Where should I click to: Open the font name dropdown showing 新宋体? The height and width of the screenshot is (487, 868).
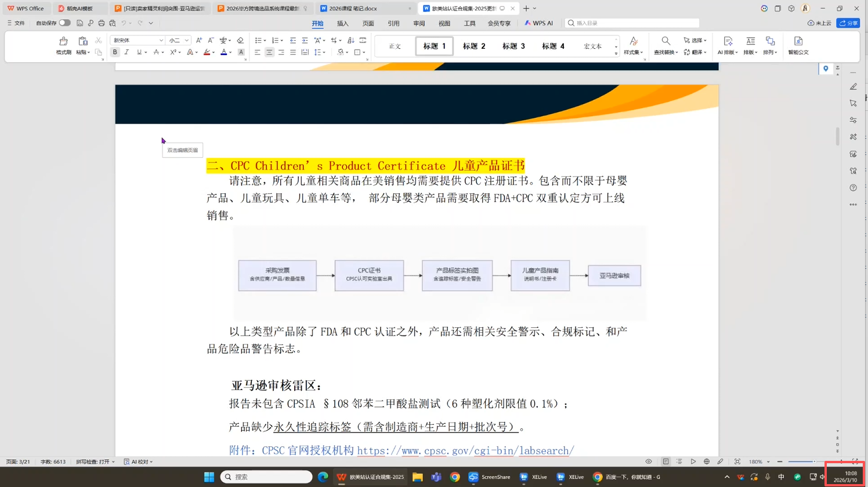(x=137, y=41)
